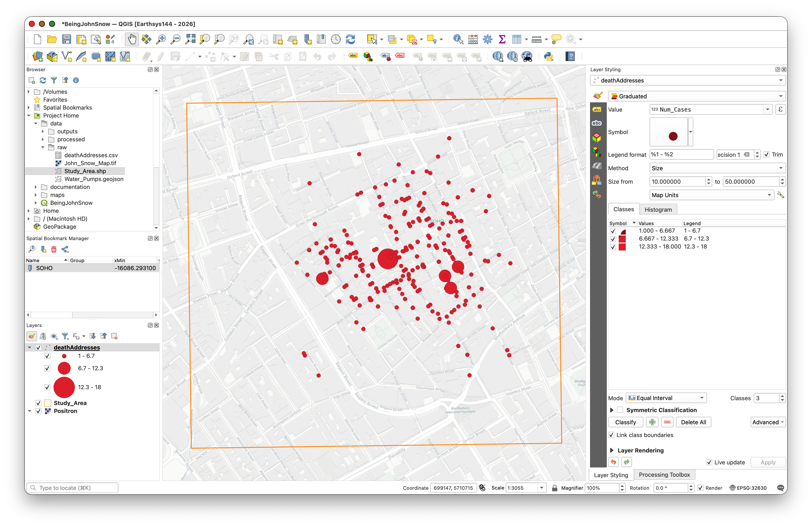Open the Python console icon

(x=548, y=57)
